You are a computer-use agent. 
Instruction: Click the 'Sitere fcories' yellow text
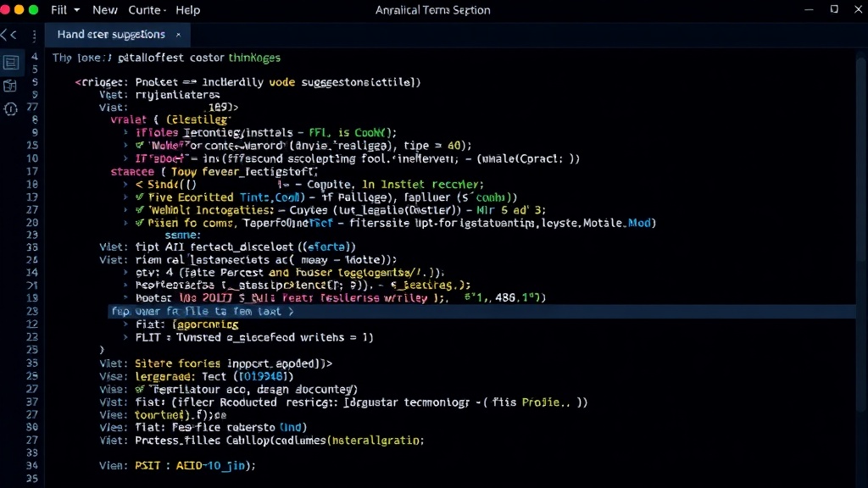point(178,363)
